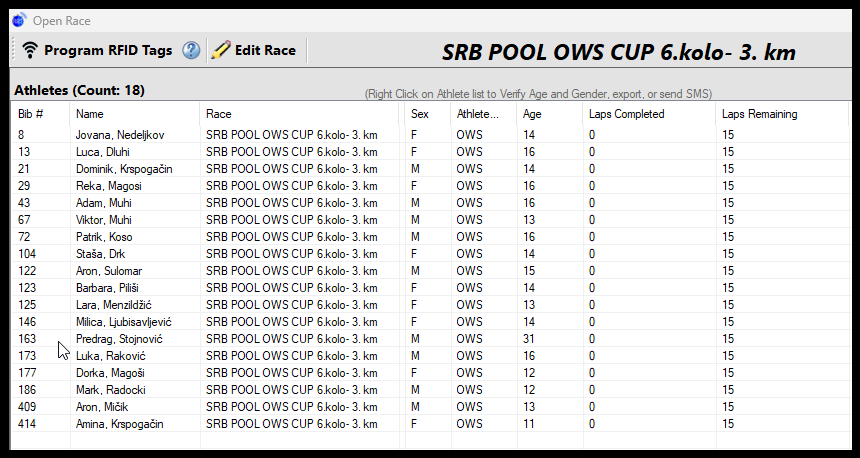Sort list by the Bib # column header

pos(41,114)
